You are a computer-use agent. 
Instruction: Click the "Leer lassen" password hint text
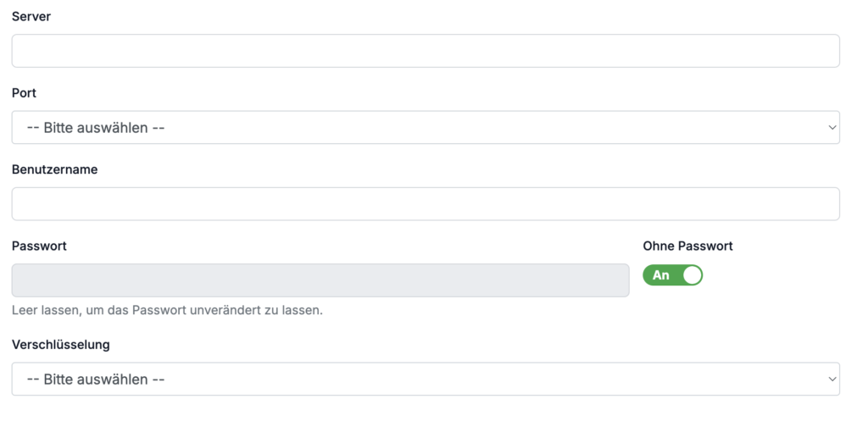tap(167, 310)
